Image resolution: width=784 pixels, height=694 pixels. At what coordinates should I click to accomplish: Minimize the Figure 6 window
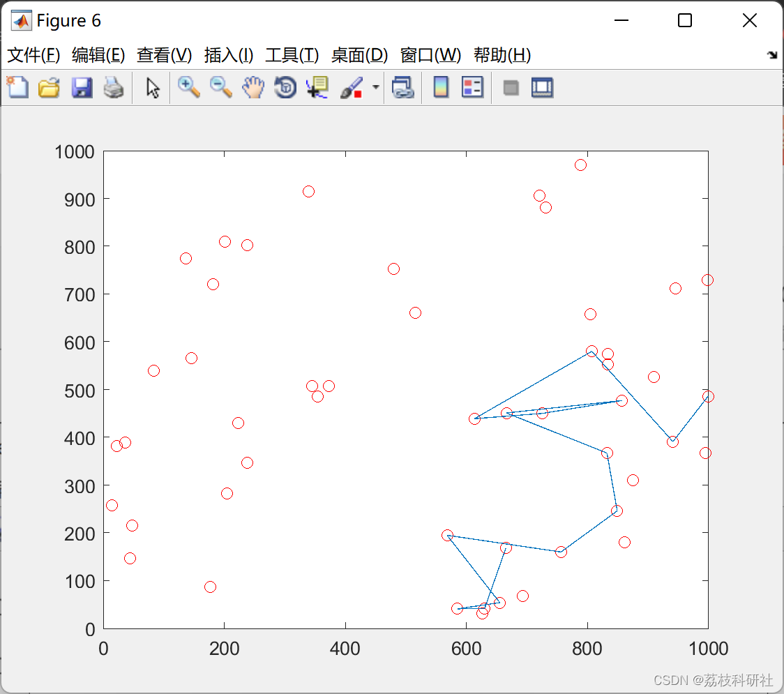(621, 20)
